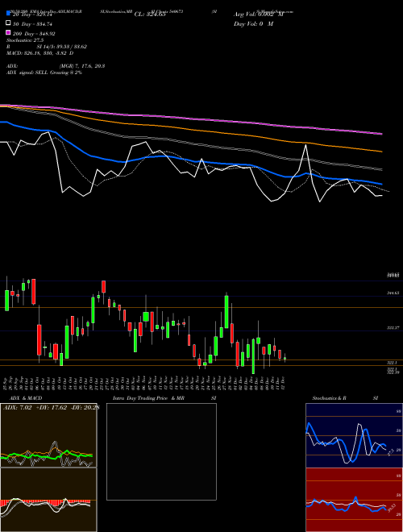Screen dimensions: 403x532
Task: Click the '+DY: 17.62' value in ADX panel
Action: [x=51, y=408]
